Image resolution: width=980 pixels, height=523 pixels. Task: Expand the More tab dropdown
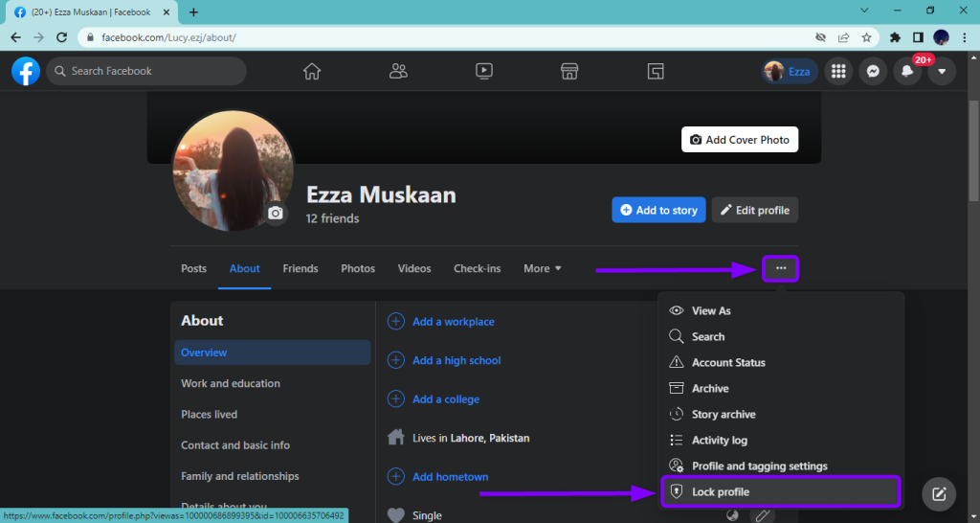(543, 268)
